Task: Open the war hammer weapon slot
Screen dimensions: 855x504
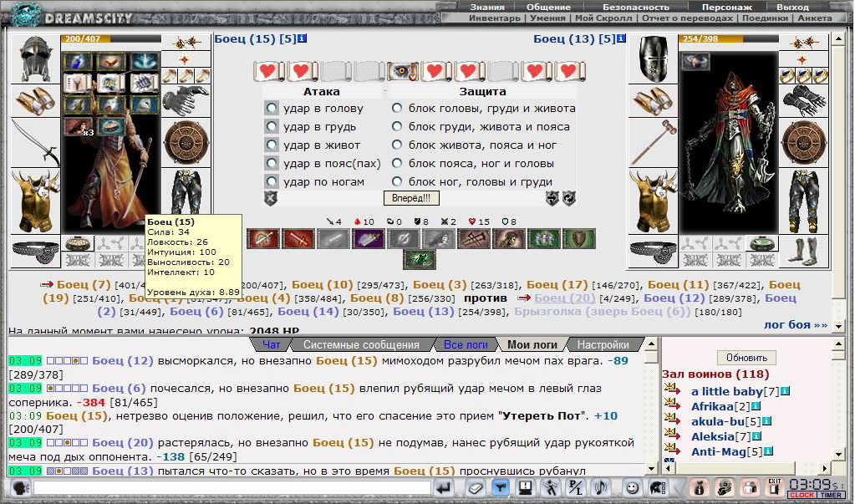Action: (654, 142)
